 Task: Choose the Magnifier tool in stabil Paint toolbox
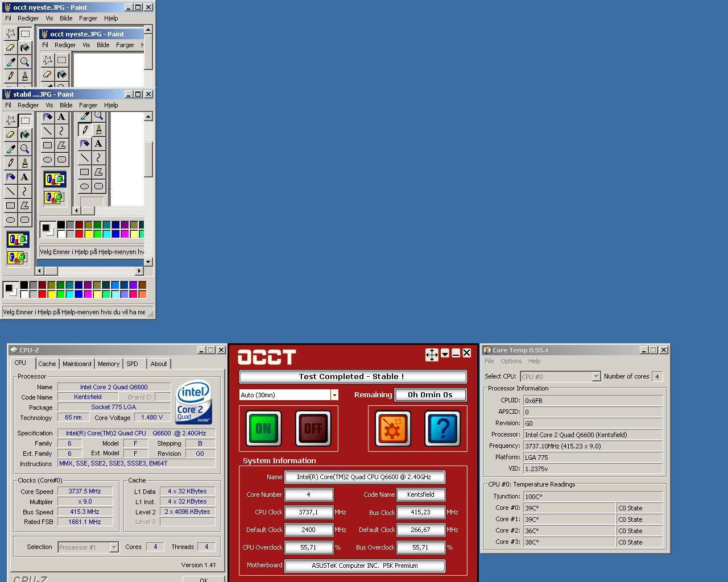24,148
